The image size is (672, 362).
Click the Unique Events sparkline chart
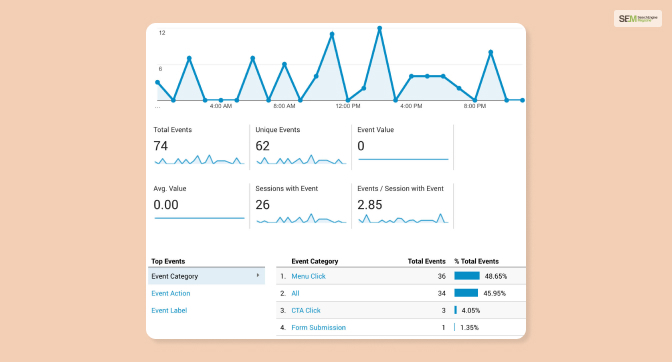(301, 160)
